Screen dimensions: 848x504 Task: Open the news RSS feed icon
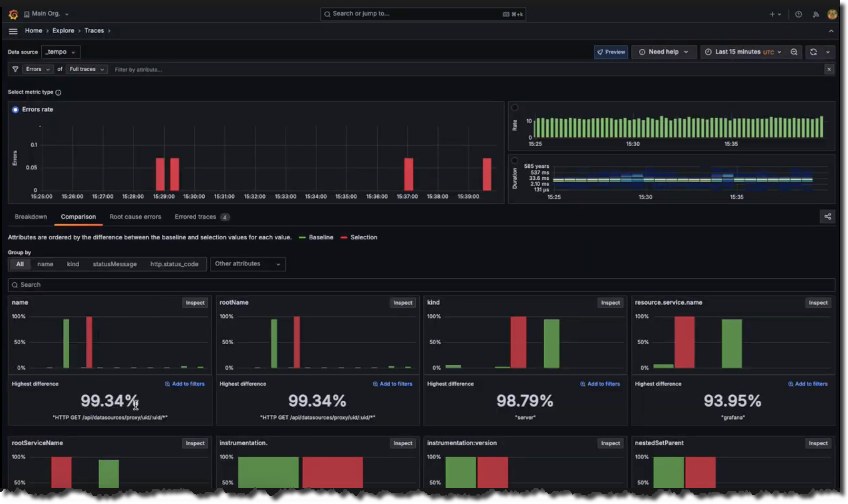click(816, 14)
